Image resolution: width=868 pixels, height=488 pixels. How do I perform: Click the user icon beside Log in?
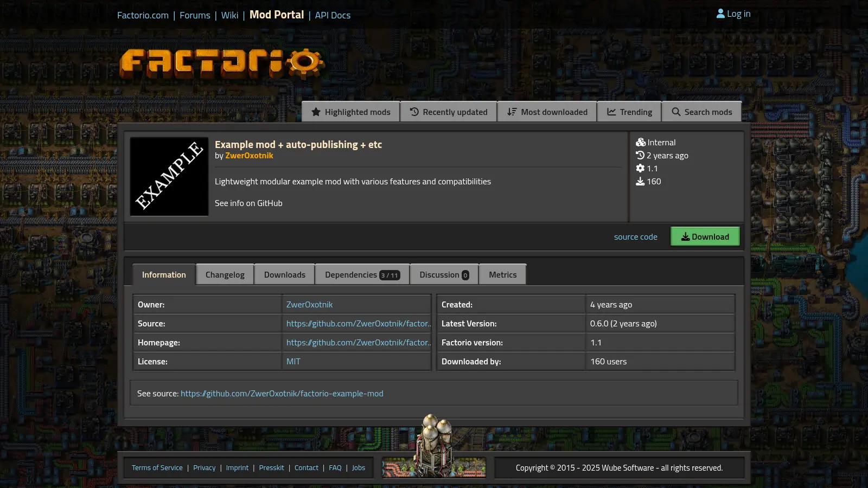[x=720, y=14]
